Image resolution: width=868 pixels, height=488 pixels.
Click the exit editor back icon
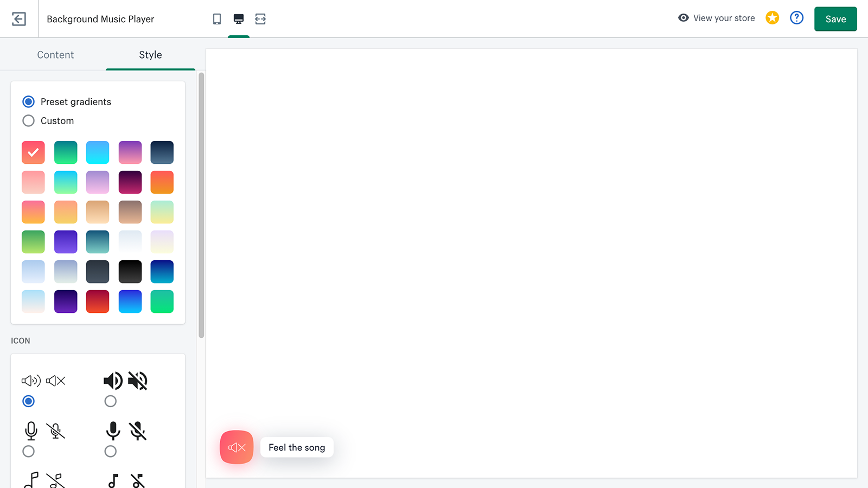tap(19, 19)
